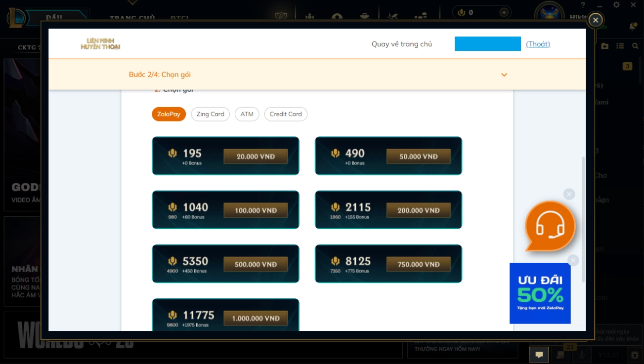Dismiss the support chat bubble
Image resolution: width=644 pixels, height=364 pixels.
(x=569, y=194)
